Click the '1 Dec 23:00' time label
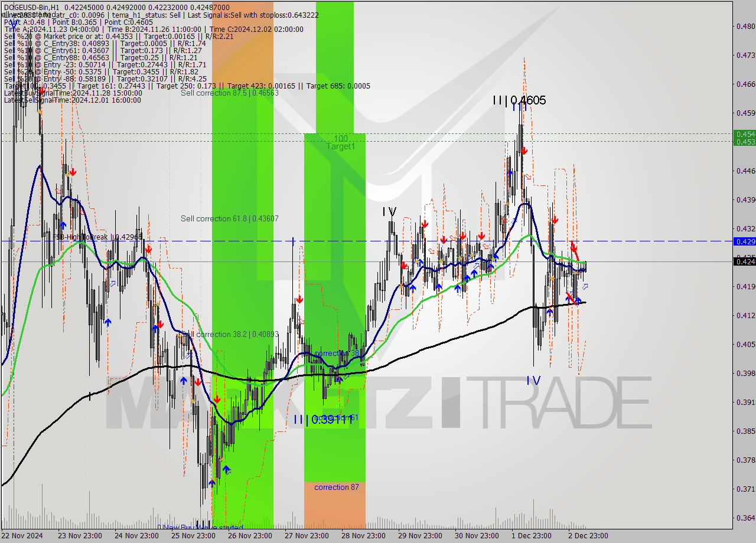 pyautogui.click(x=532, y=536)
